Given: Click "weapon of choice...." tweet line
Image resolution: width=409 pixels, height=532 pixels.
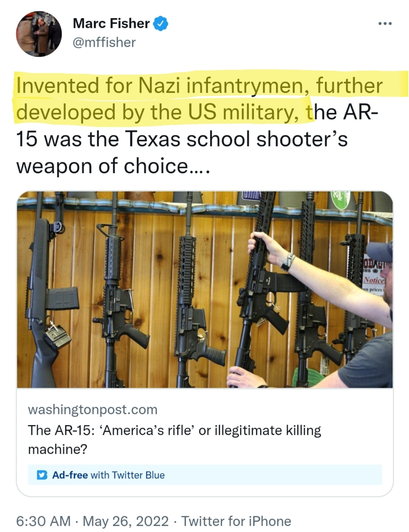Looking at the screenshot, I should pos(113,166).
